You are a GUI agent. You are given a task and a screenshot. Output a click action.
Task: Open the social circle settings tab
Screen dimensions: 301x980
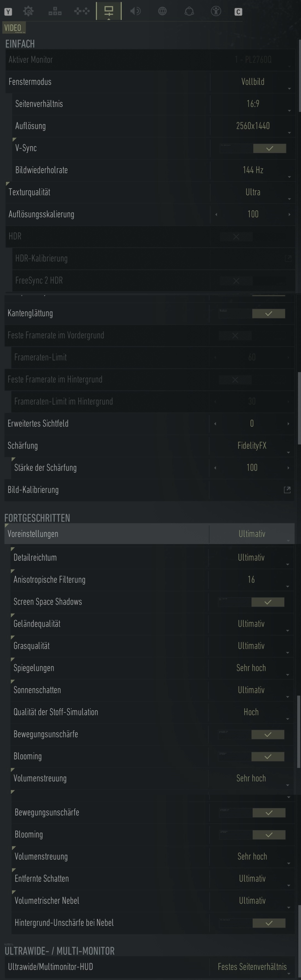(x=189, y=11)
